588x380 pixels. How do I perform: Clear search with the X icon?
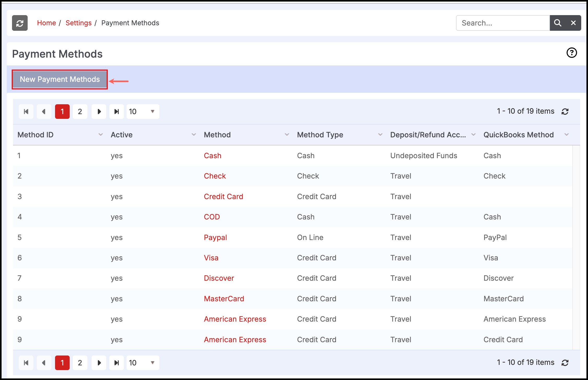tap(573, 23)
